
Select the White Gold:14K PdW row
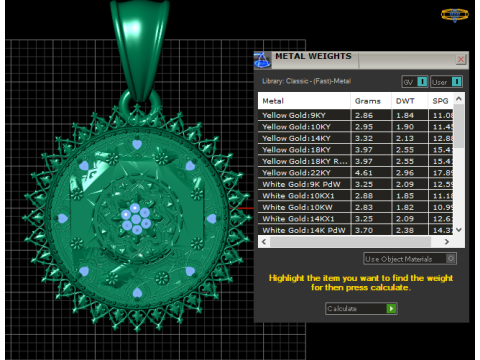point(355,230)
